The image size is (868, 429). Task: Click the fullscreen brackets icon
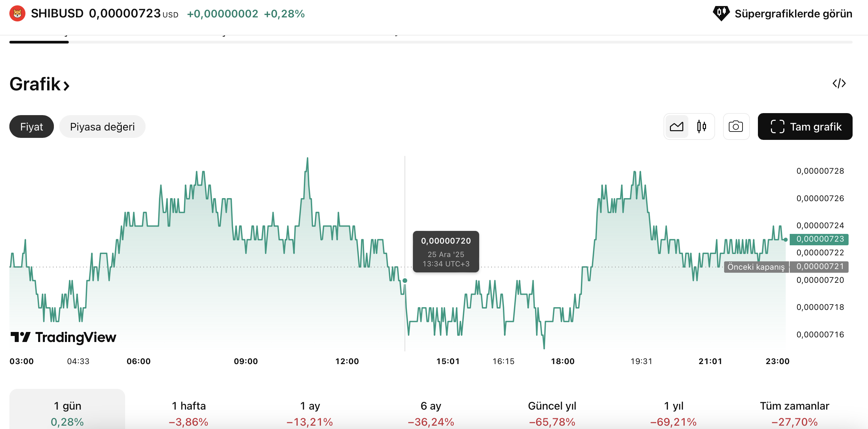[x=777, y=127]
